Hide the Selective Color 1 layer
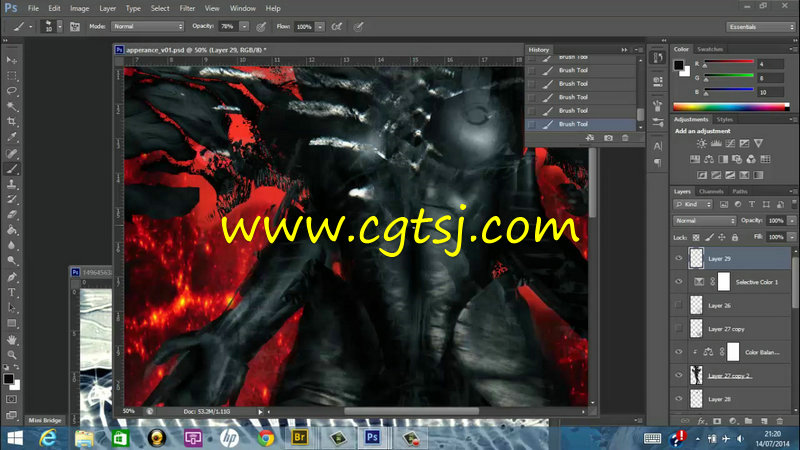 click(679, 282)
